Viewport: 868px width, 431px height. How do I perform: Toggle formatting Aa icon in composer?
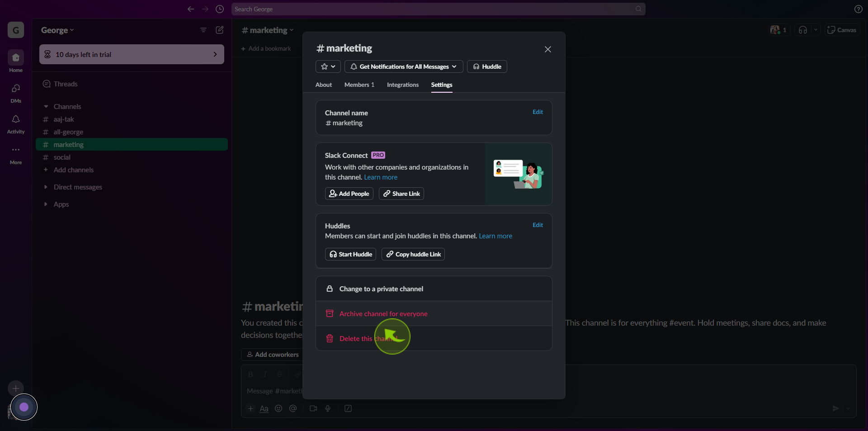264,408
